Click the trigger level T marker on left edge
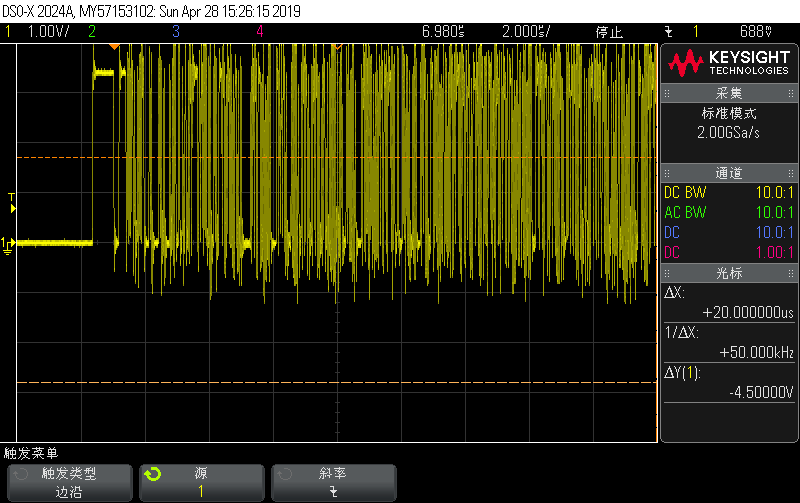Image resolution: width=800 pixels, height=503 pixels. [12, 203]
